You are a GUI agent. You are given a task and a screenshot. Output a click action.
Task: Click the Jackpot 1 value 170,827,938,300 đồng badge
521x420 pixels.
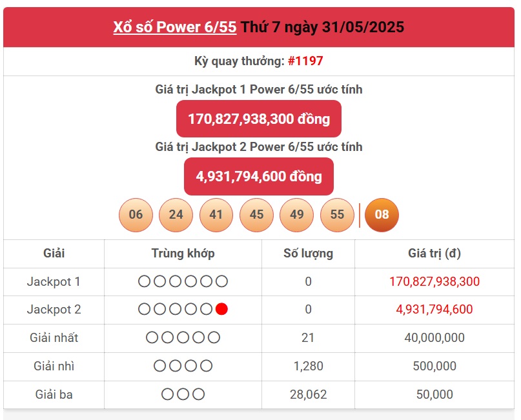259,119
